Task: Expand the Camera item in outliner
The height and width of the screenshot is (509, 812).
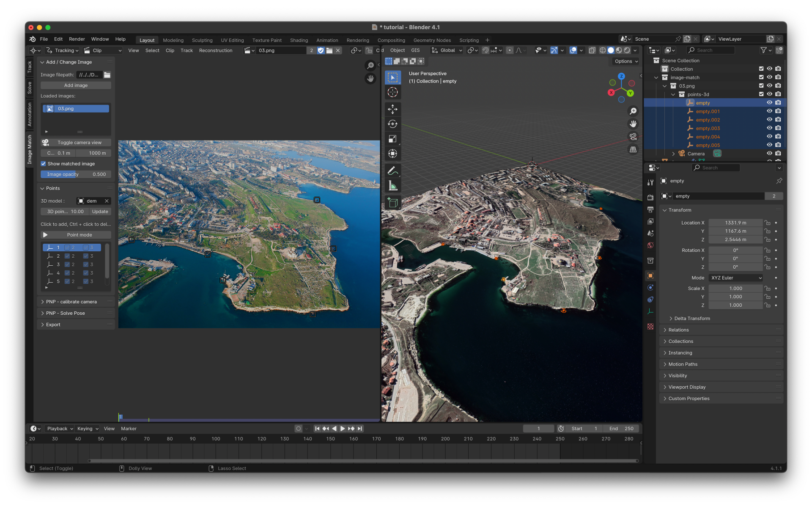Action: [673, 154]
